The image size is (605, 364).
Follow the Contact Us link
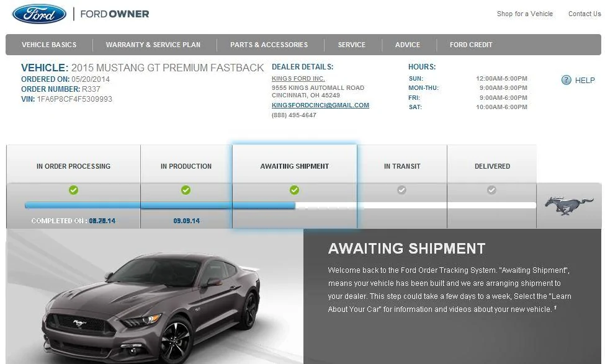point(585,14)
